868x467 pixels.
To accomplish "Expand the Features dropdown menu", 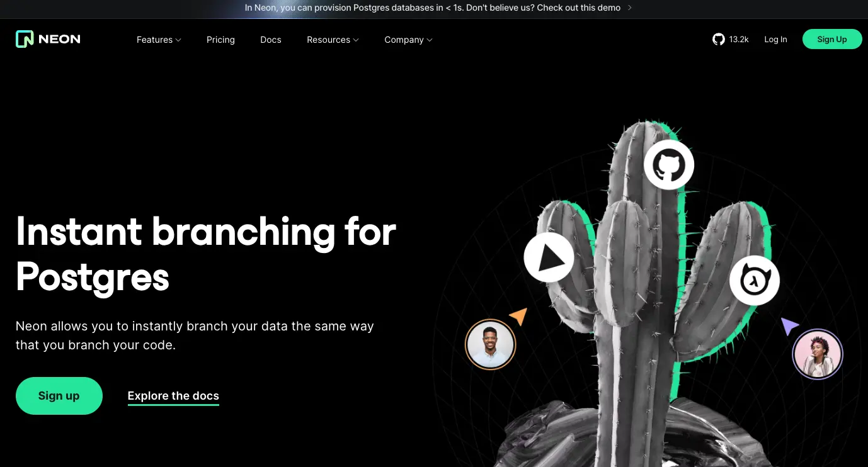I will click(x=159, y=40).
